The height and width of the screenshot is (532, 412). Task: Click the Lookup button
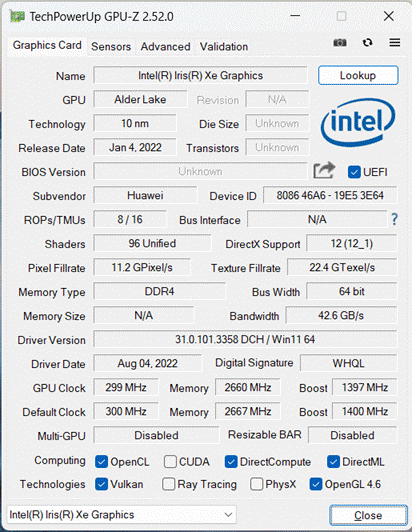pyautogui.click(x=358, y=75)
